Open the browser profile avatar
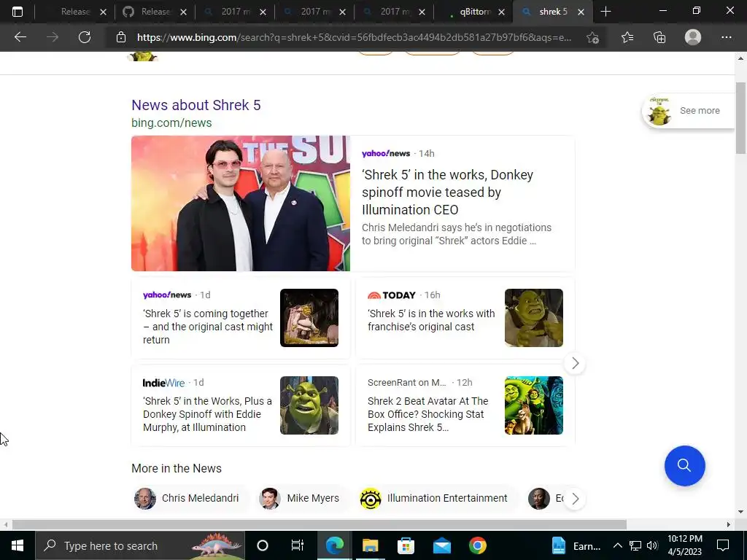 693,37
